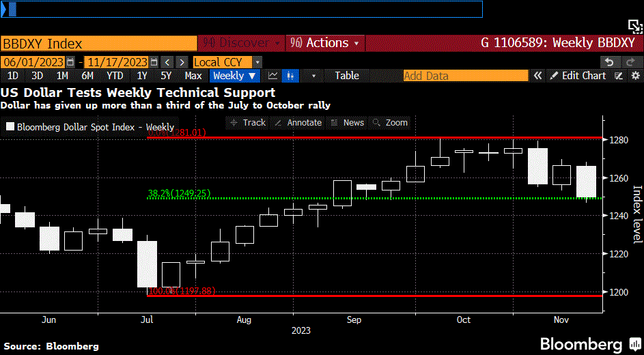Click the latest November weekly candle

[587, 182]
